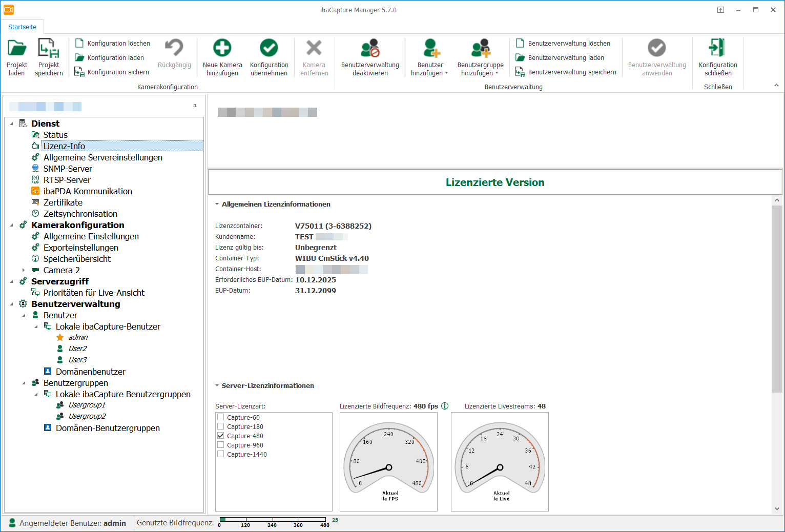Collapse the Benutzer node
Image resolution: width=785 pixels, height=532 pixels.
pyautogui.click(x=24, y=315)
